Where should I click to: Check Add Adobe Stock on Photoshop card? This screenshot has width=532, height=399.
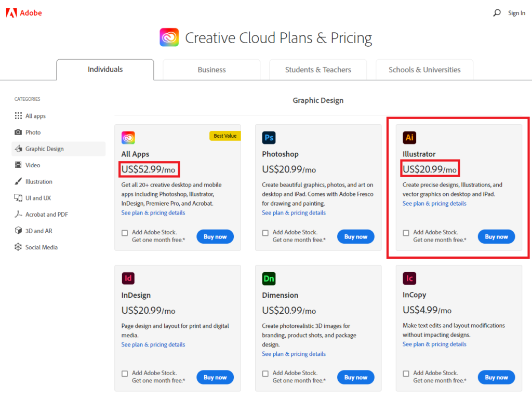[265, 233]
